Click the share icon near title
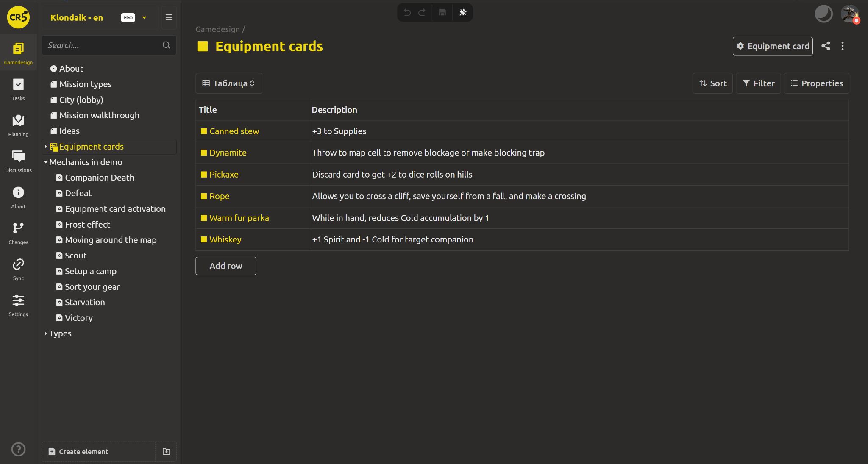 coord(826,46)
